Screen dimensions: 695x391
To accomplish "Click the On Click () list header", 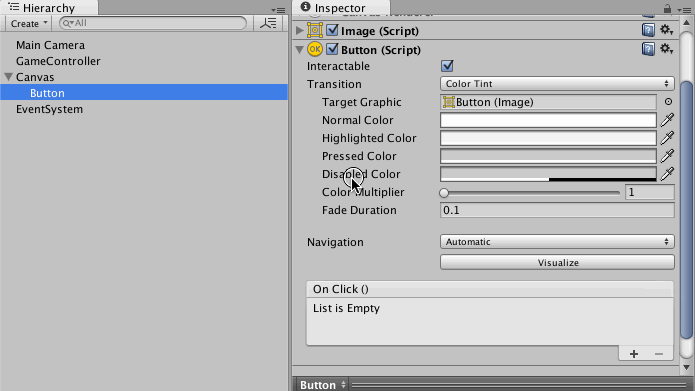I will tap(490, 289).
